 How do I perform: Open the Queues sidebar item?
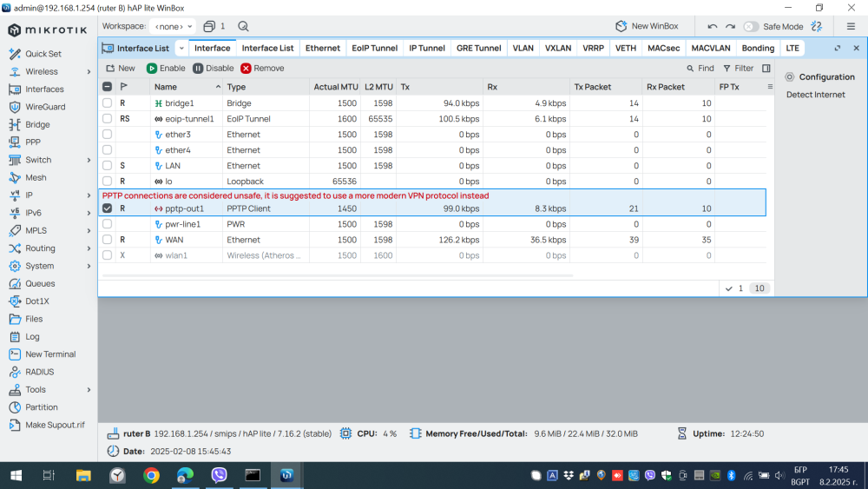coord(40,283)
